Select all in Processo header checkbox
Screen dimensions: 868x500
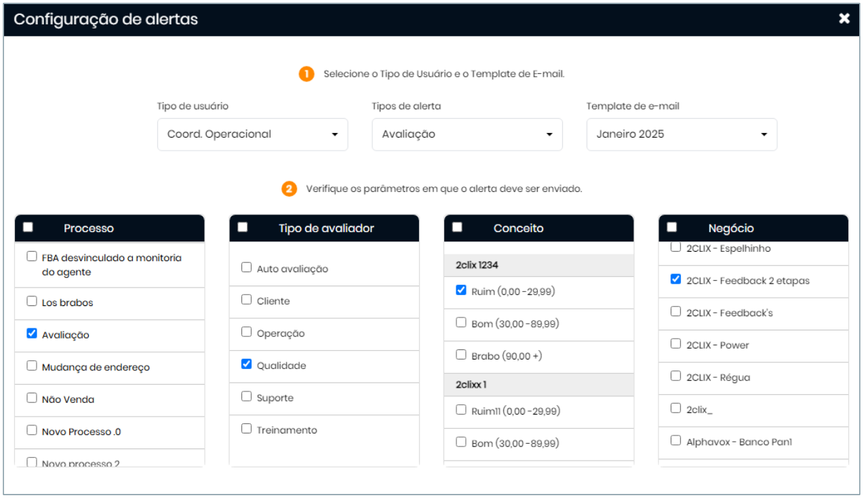pos(28,228)
